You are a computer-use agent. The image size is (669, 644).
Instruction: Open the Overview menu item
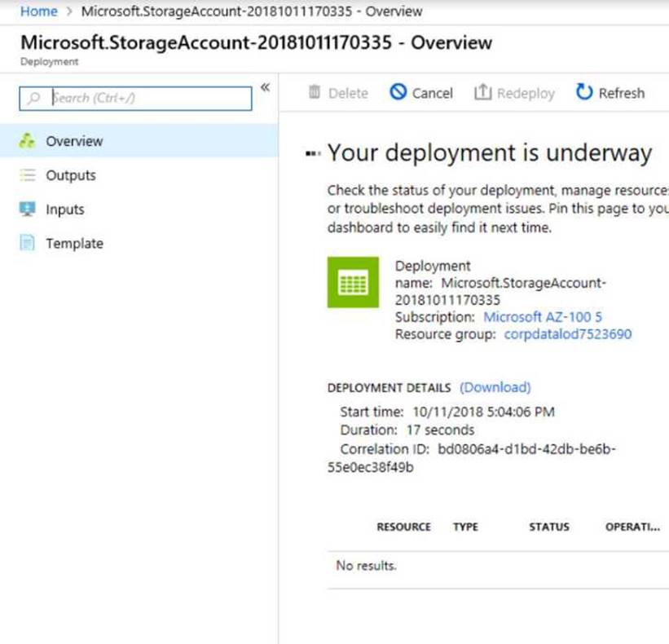point(139,141)
